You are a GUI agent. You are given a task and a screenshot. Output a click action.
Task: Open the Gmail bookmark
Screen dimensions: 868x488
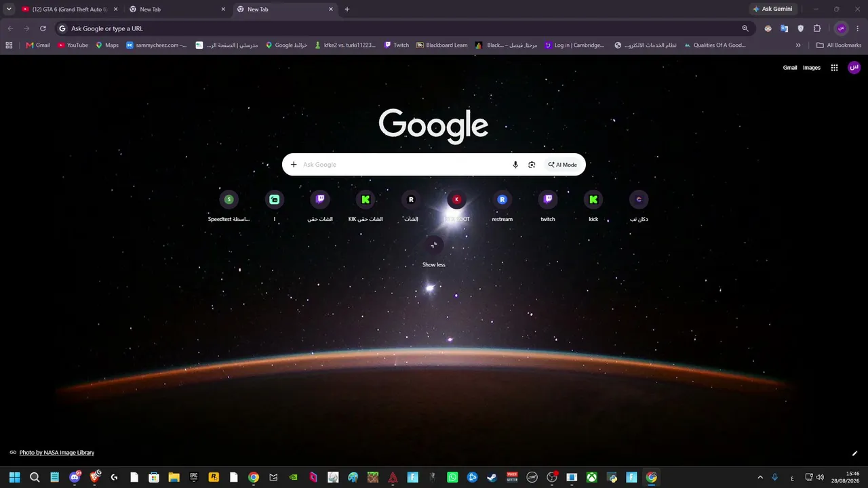(x=38, y=45)
